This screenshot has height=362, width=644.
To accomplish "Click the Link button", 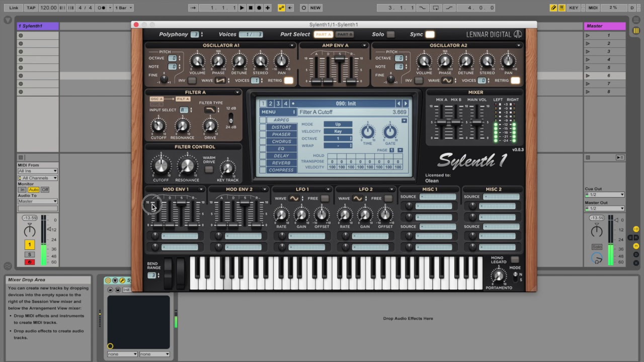I will point(14,8).
